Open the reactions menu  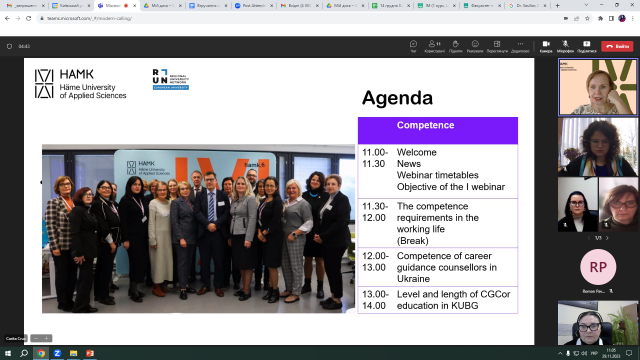[475, 46]
